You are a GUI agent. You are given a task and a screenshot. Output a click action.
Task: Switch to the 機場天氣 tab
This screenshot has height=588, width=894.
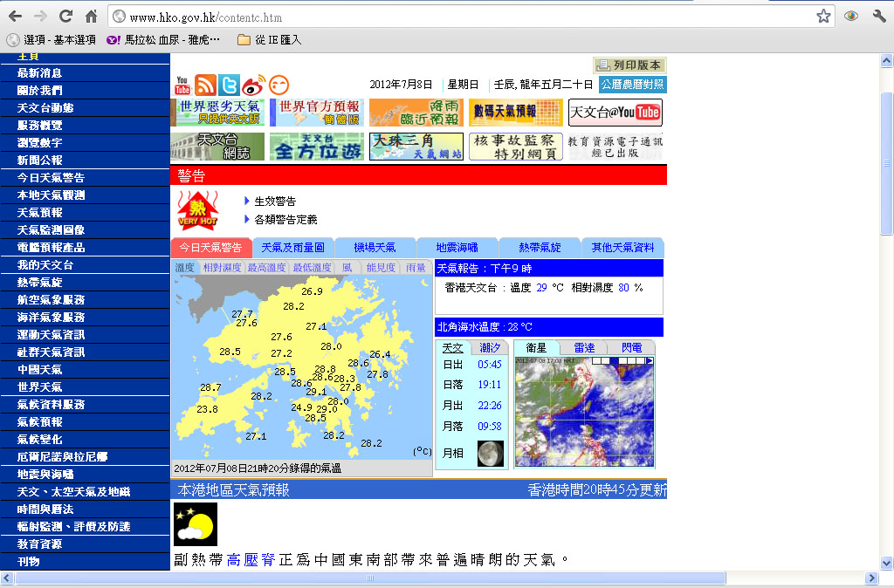point(375,248)
